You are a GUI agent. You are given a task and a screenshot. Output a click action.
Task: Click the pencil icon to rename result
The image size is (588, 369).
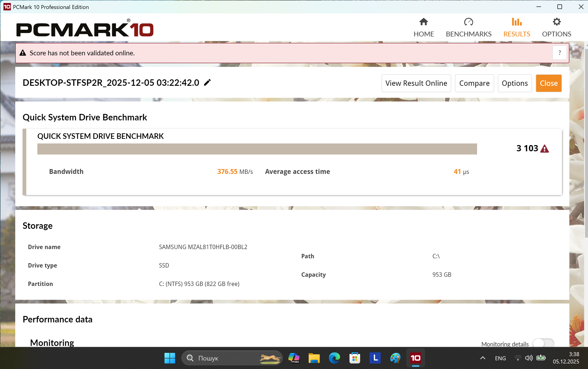point(207,83)
